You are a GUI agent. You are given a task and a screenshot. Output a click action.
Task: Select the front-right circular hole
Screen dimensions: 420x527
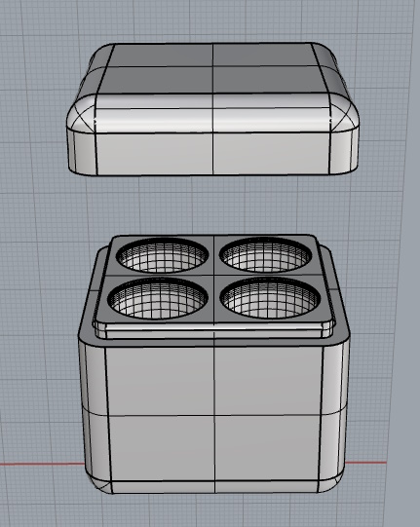point(270,297)
